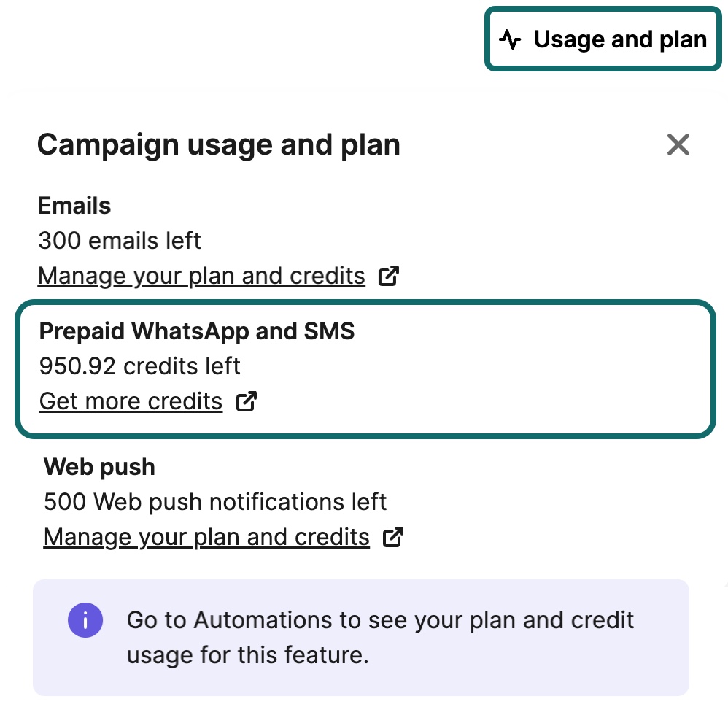Click the Web push section heading

pos(99,466)
